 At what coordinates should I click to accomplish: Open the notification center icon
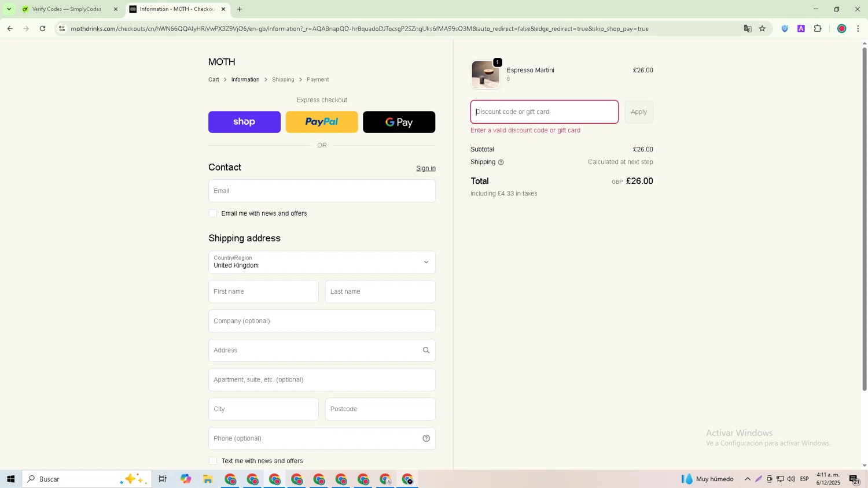click(854, 479)
